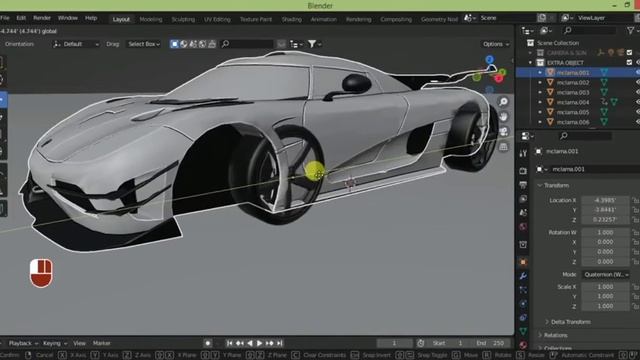Open the Edit menu
This screenshot has height=360, width=640.
click(x=21, y=18)
